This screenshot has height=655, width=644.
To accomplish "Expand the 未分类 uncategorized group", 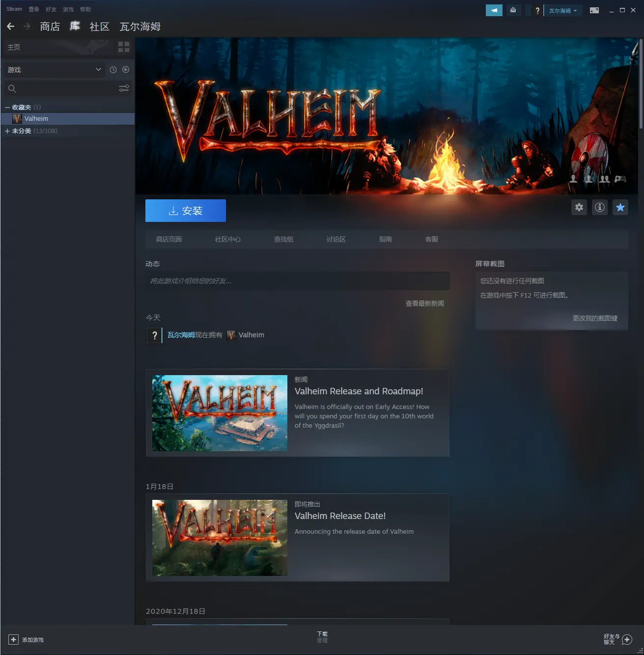I will coord(7,131).
